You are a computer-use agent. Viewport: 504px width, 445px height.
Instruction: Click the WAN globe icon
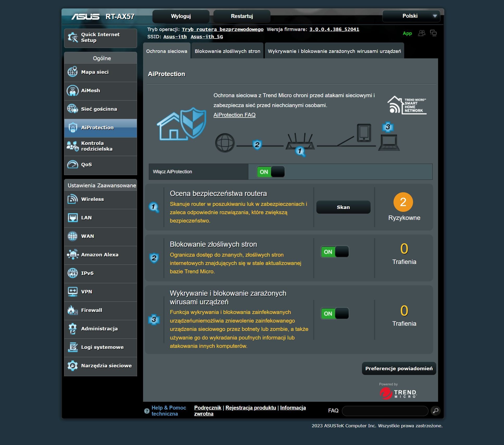point(72,236)
